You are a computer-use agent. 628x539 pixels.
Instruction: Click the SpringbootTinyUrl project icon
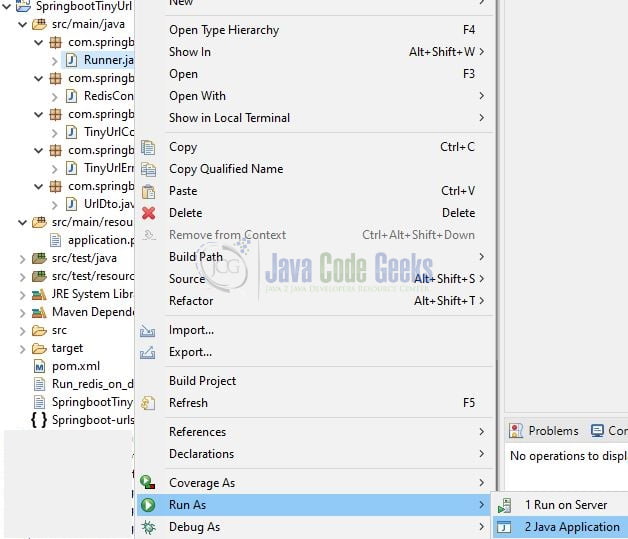coord(23,6)
